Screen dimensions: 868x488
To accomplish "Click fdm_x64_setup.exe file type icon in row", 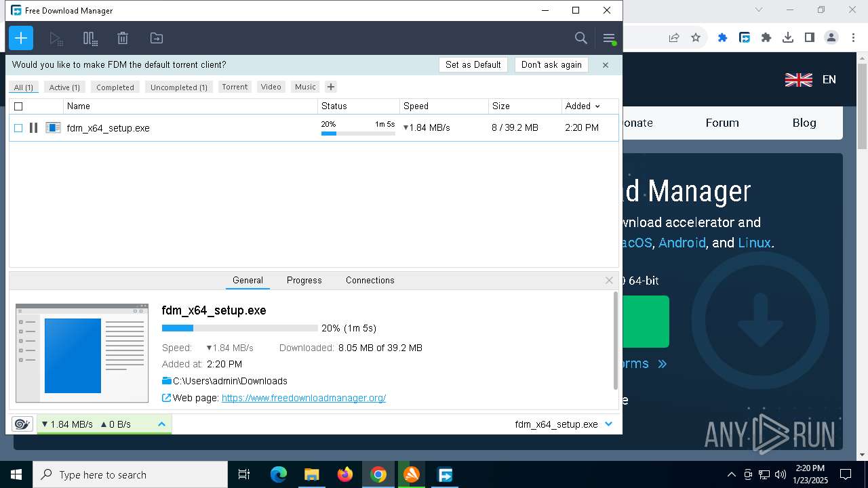I will [53, 127].
